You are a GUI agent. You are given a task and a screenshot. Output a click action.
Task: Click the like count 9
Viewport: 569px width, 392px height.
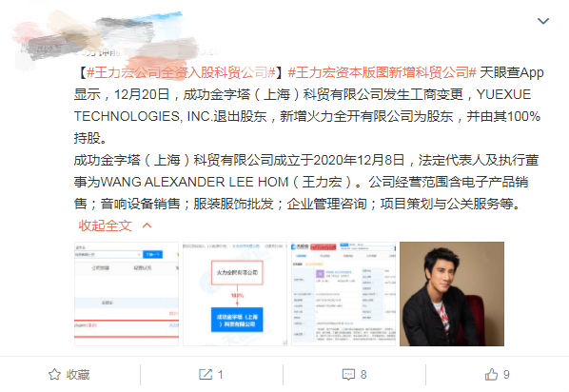click(x=506, y=375)
